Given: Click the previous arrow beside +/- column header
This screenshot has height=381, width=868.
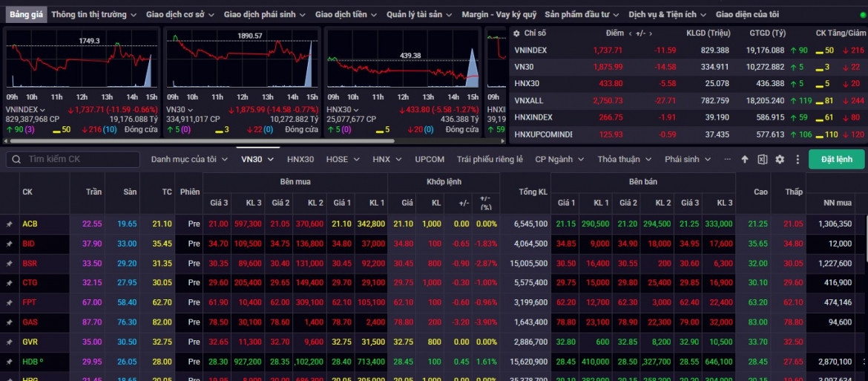Looking at the screenshot, I should pyautogui.click(x=631, y=33).
